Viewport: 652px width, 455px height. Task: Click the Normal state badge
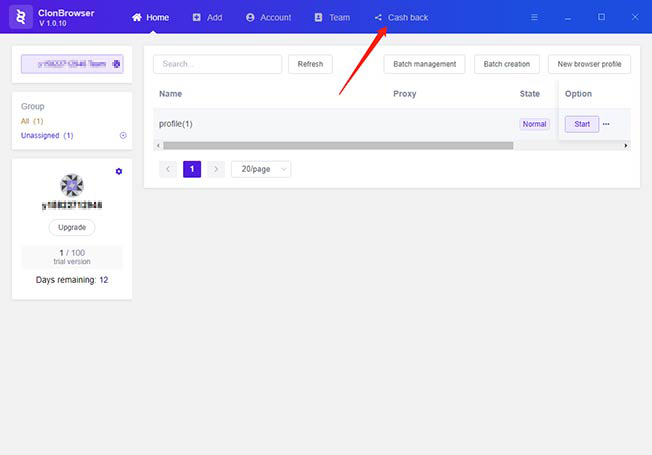[x=534, y=124]
